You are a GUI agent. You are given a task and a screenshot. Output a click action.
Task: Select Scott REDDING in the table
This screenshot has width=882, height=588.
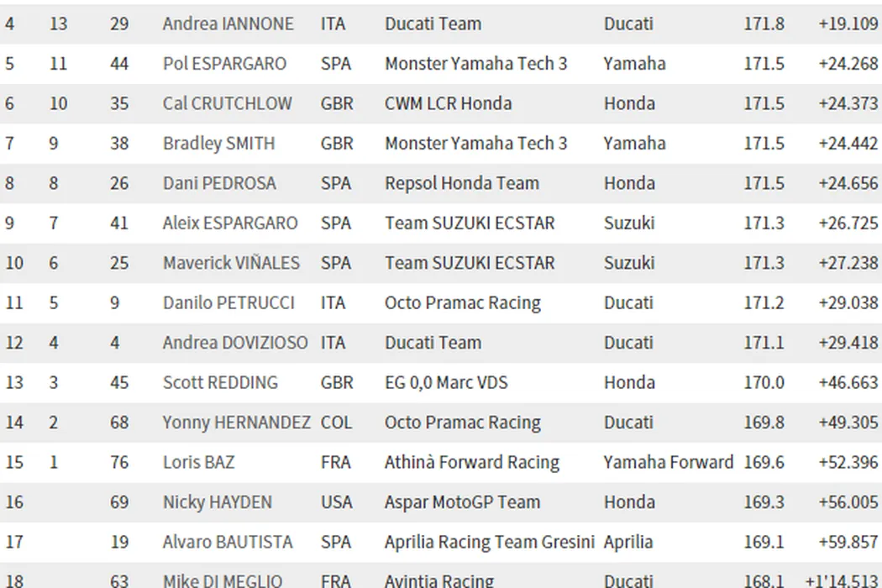coord(220,383)
